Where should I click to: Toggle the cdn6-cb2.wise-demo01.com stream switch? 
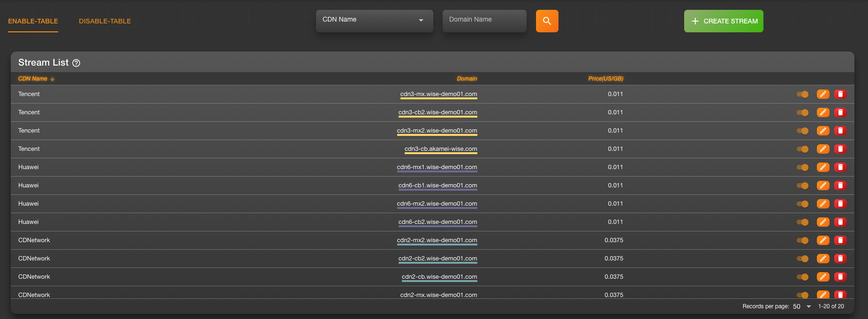[x=802, y=222]
